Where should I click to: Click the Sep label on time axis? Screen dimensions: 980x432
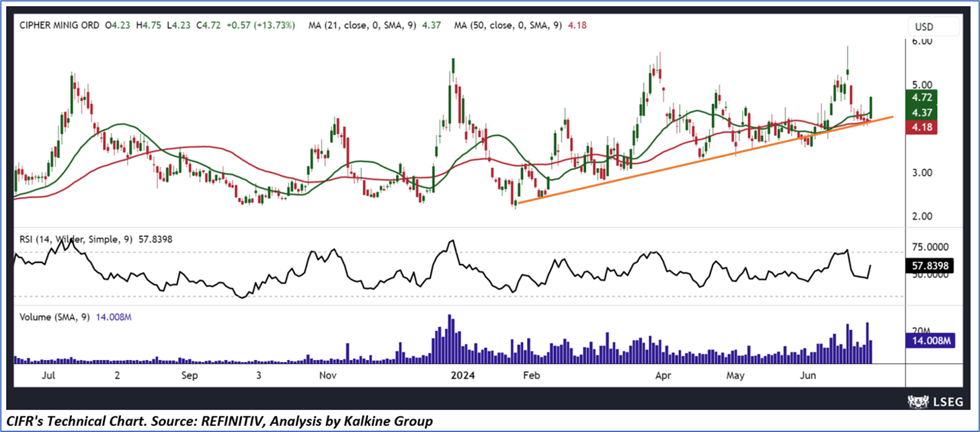189,374
